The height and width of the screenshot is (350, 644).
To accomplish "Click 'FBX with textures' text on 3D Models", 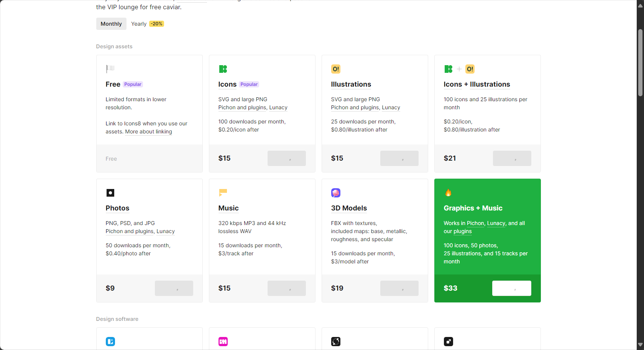I will tap(354, 223).
